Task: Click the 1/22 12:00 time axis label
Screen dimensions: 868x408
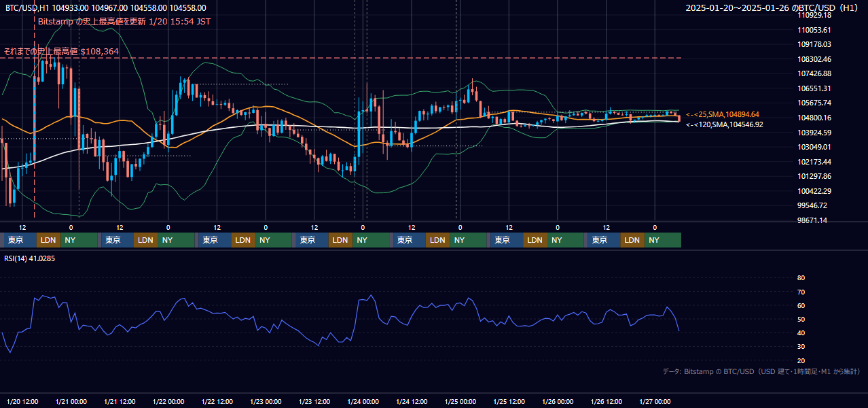Action: [x=217, y=401]
